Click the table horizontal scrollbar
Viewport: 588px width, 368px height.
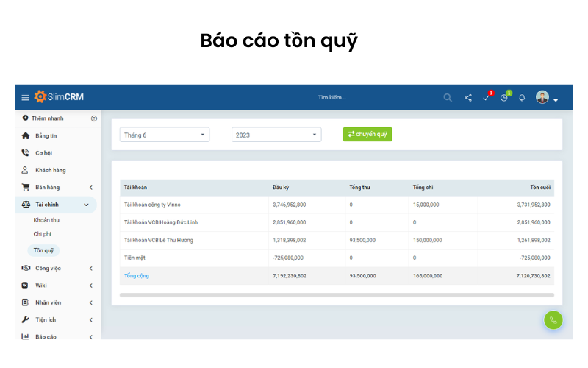337,295
